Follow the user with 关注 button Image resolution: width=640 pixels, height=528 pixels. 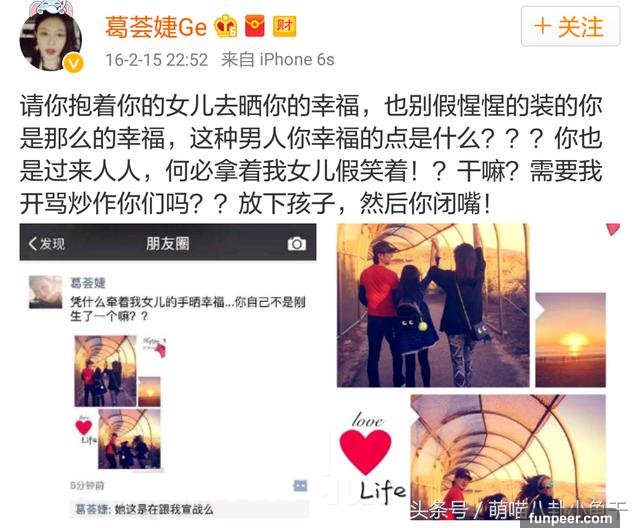coord(570,27)
